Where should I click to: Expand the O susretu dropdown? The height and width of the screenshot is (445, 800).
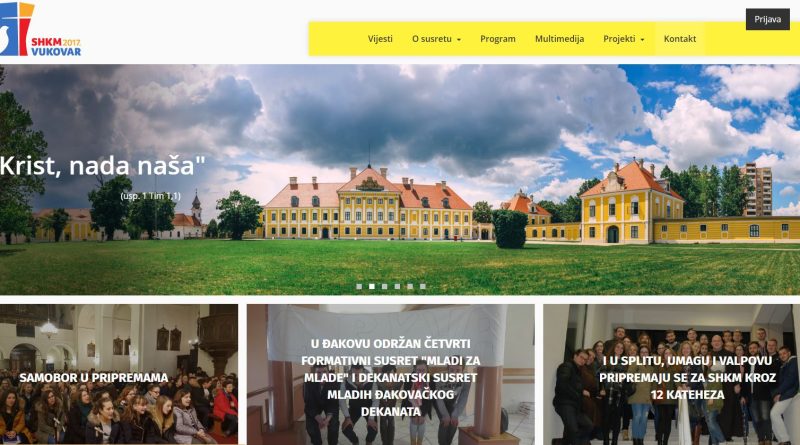[436, 39]
